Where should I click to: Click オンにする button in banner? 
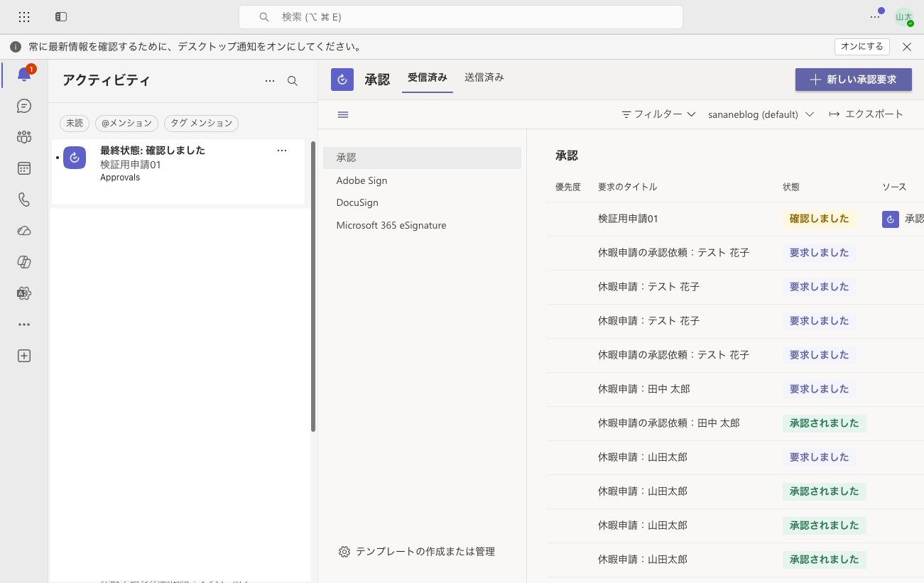[x=862, y=46]
